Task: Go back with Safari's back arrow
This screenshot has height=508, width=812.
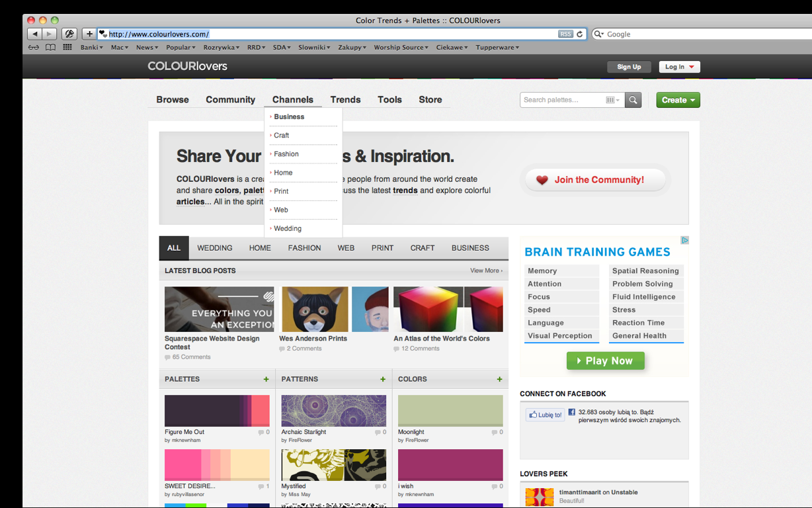Action: (x=35, y=34)
